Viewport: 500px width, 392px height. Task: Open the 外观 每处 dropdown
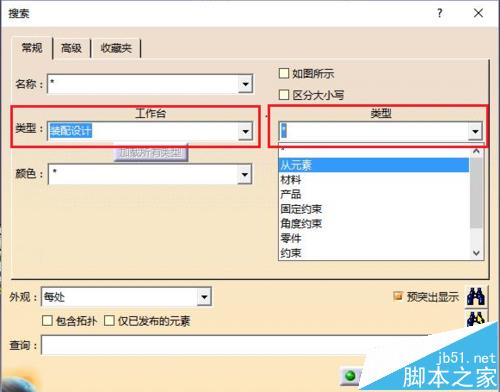point(204,296)
